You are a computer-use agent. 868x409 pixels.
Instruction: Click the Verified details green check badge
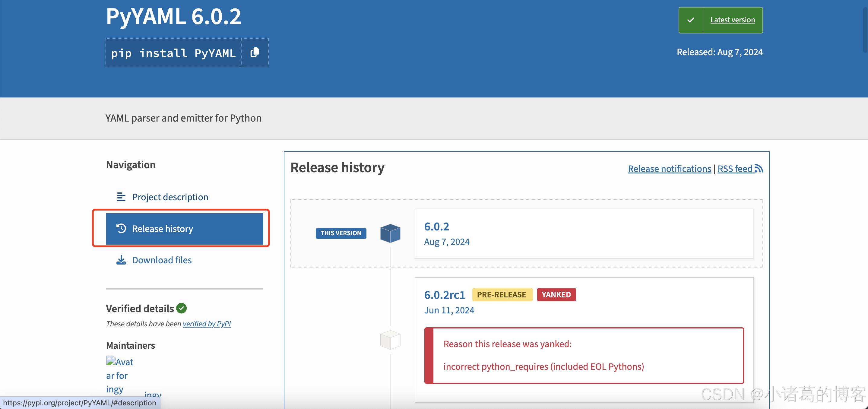tap(182, 308)
